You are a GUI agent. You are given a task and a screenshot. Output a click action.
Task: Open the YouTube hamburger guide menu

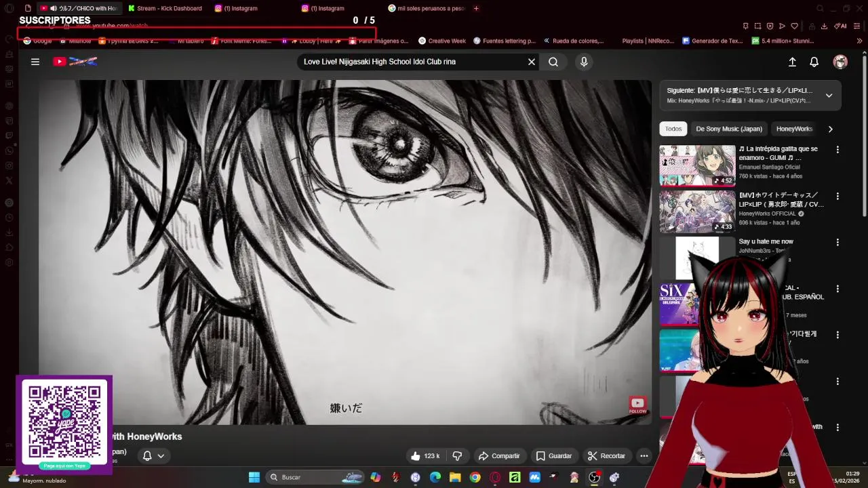tap(35, 62)
